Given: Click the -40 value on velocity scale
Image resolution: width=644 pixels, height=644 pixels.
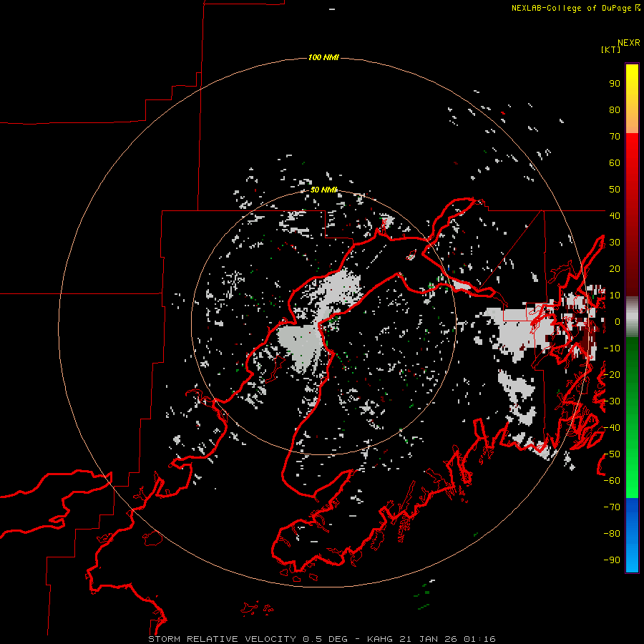Looking at the screenshot, I should [x=612, y=428].
